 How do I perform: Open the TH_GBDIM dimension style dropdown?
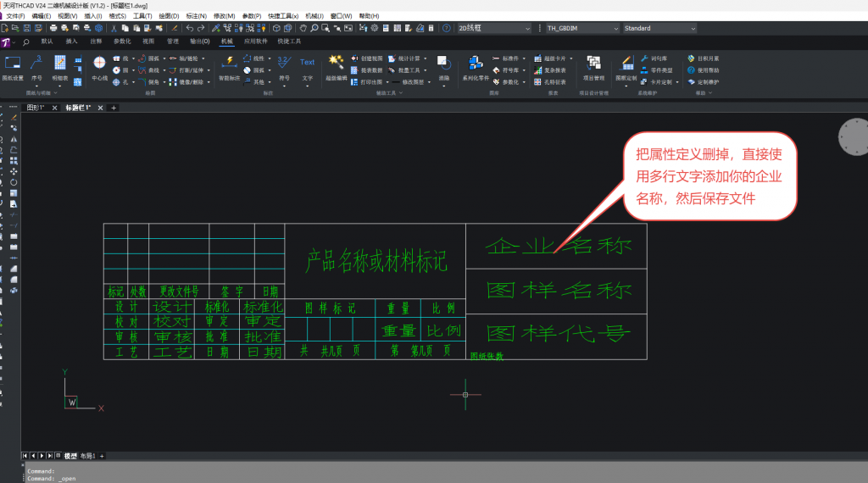(x=582, y=28)
